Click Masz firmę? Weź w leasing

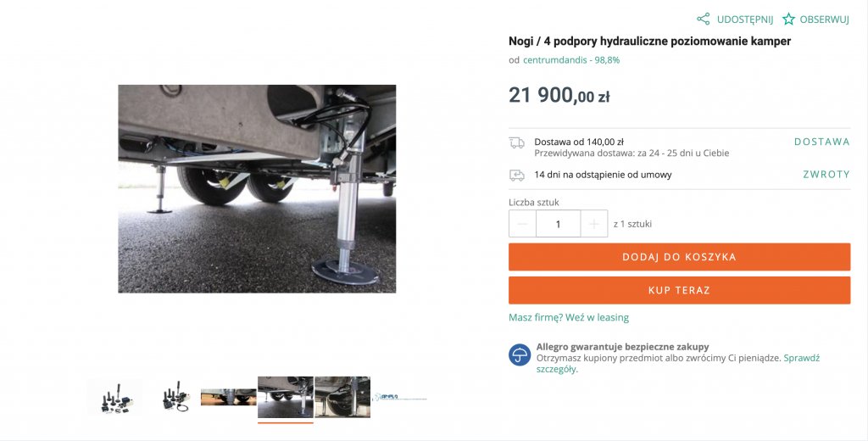pyautogui.click(x=569, y=317)
